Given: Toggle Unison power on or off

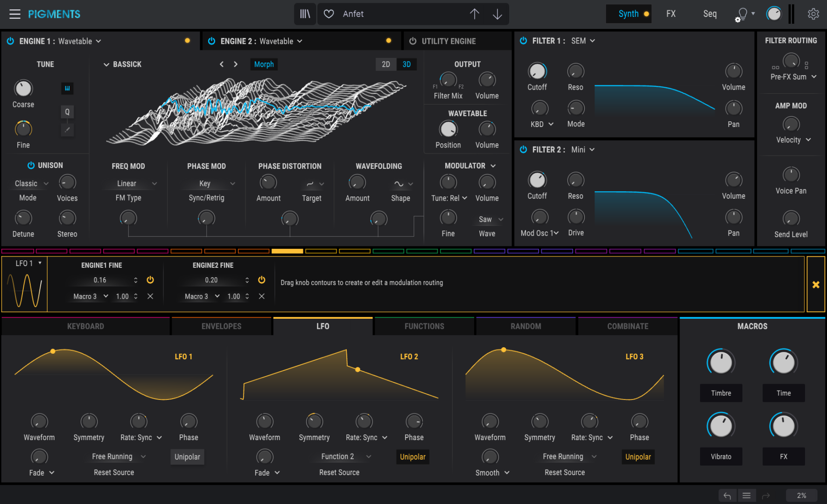Looking at the screenshot, I should [x=31, y=165].
